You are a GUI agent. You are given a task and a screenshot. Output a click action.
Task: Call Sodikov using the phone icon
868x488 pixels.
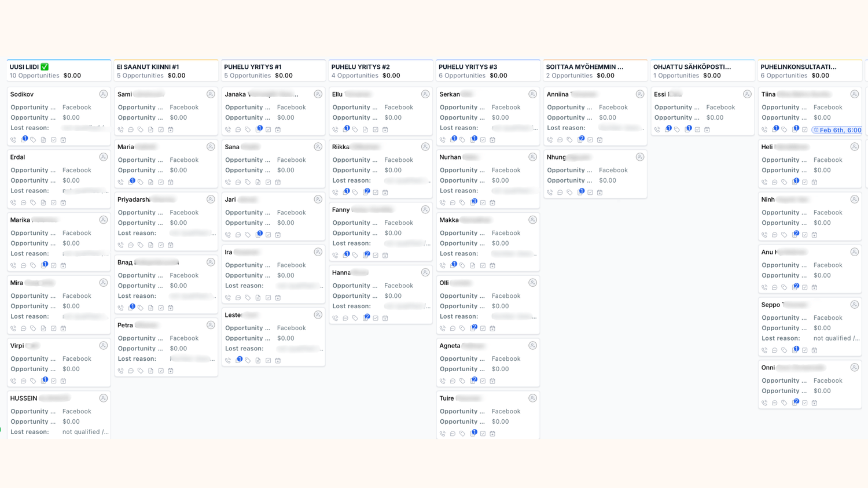13,140
